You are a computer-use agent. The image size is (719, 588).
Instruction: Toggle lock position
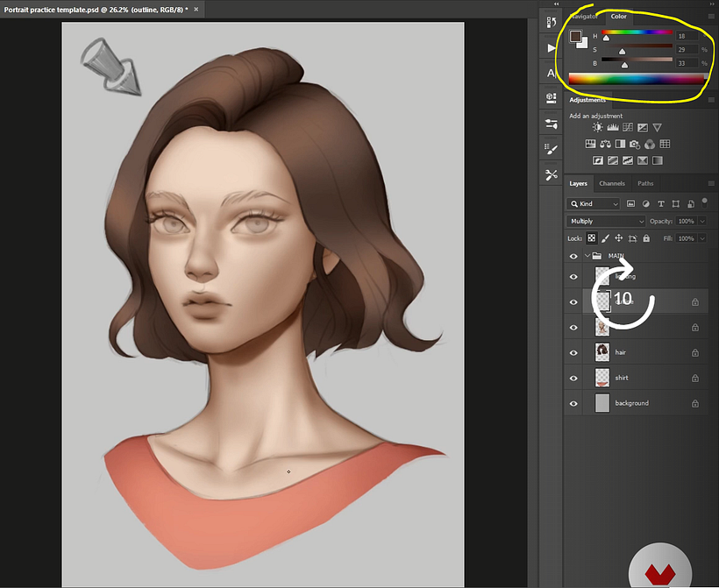click(618, 238)
